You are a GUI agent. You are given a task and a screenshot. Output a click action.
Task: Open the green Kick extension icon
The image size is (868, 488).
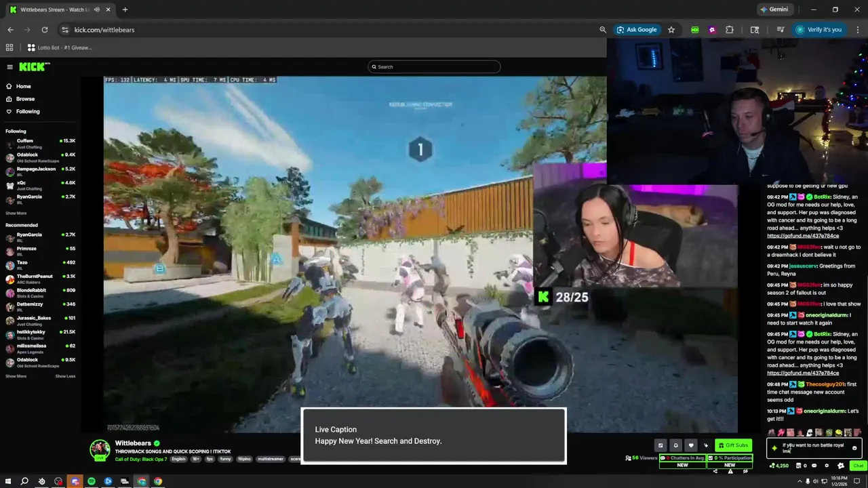(695, 30)
